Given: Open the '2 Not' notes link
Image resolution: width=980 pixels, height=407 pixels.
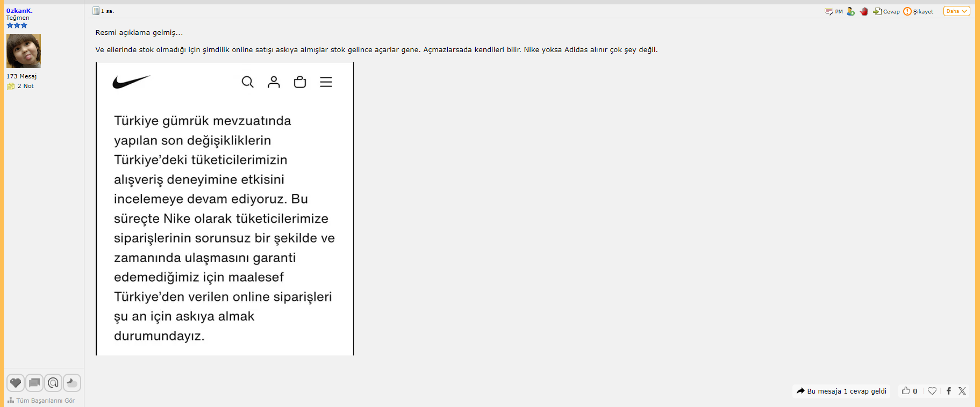Looking at the screenshot, I should pos(20,86).
